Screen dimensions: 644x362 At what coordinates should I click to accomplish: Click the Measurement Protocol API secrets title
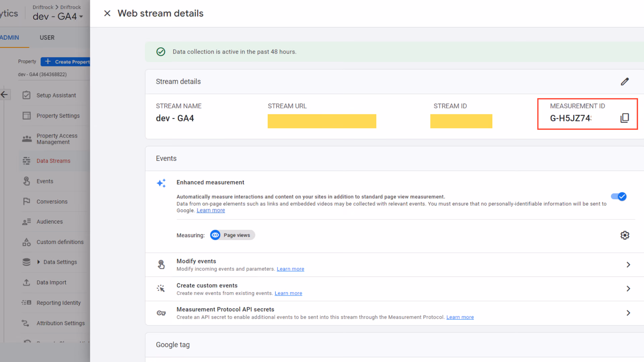pyautogui.click(x=225, y=309)
